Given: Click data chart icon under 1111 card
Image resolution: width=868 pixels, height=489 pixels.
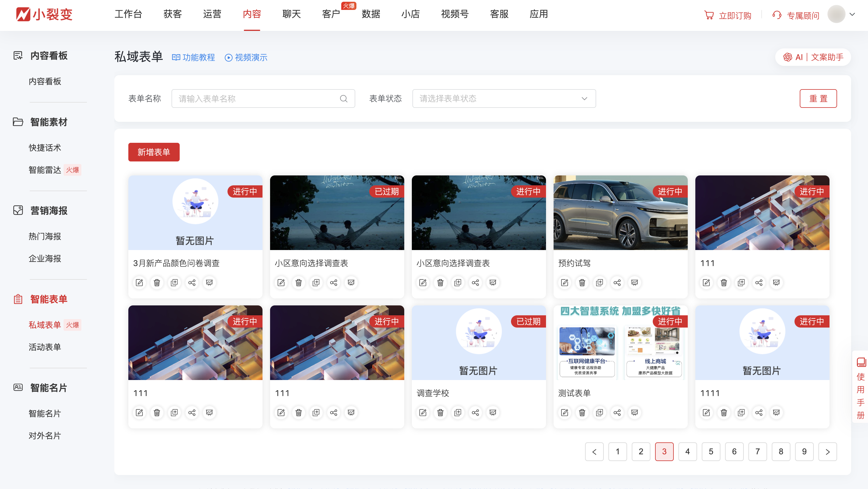Looking at the screenshot, I should (776, 413).
